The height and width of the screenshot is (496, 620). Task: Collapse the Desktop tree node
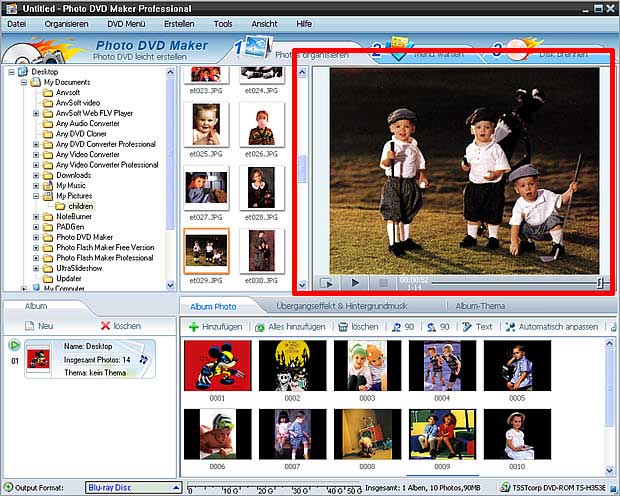point(11,72)
